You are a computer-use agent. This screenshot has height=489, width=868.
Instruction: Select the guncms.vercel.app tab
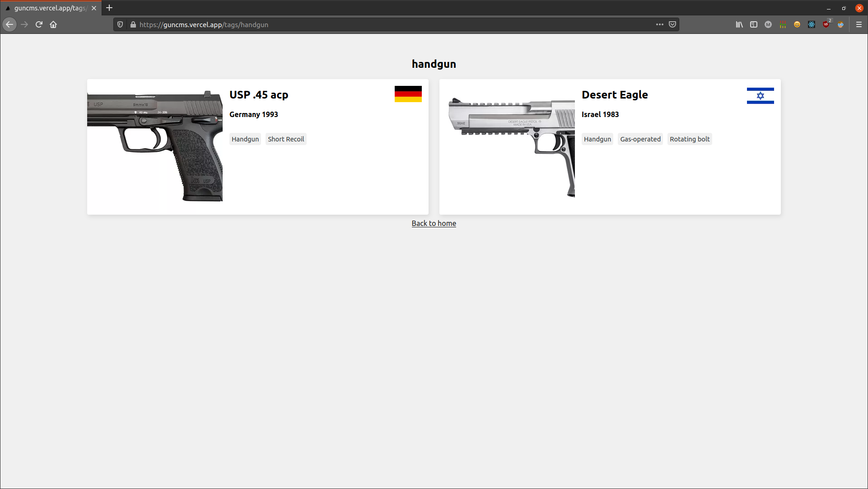click(x=50, y=8)
